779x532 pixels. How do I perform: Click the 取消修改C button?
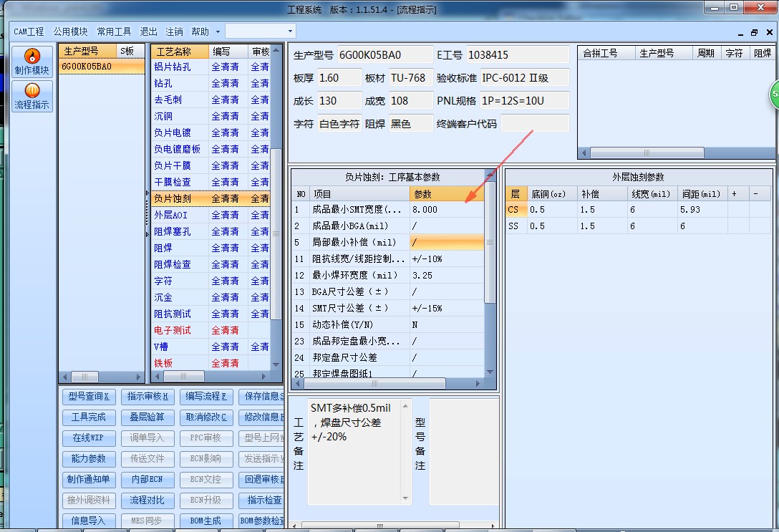pyautogui.click(x=206, y=417)
